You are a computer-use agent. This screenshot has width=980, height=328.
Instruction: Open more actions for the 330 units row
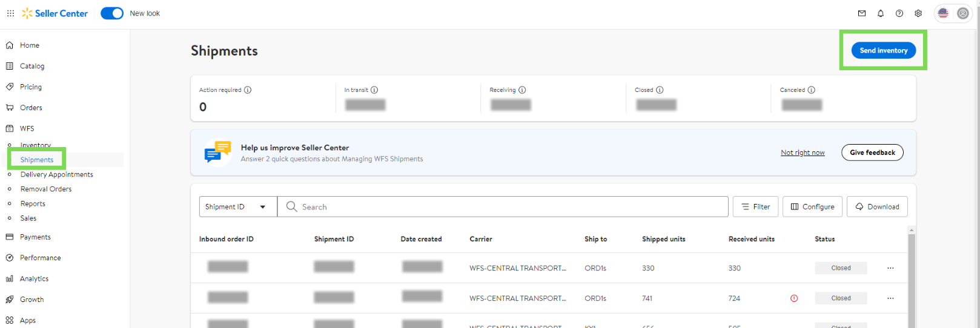point(890,268)
